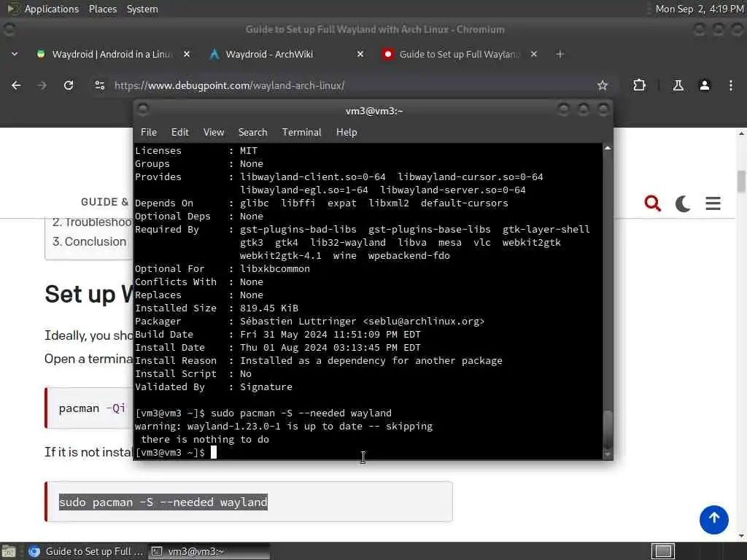Viewport: 747px width, 560px height.
Task: Open a new browser tab
Action: point(560,54)
